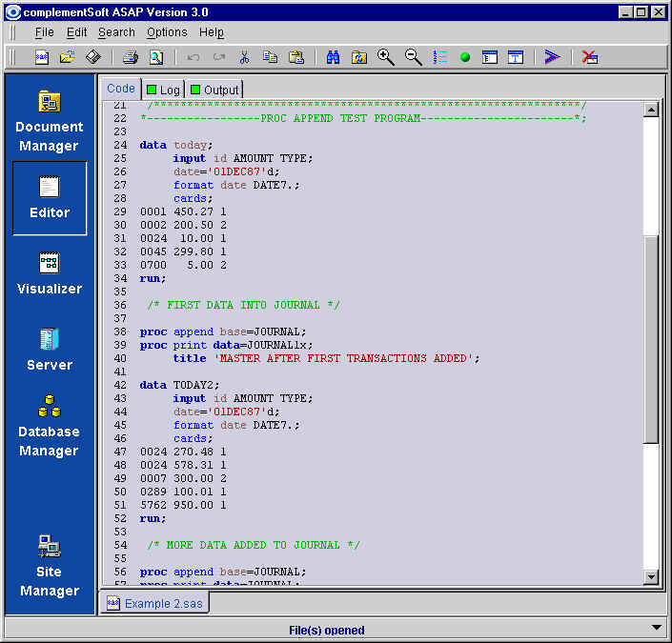Viewport: 672px width, 643px height.
Task: Switch to the Editor panel
Action: point(50,198)
